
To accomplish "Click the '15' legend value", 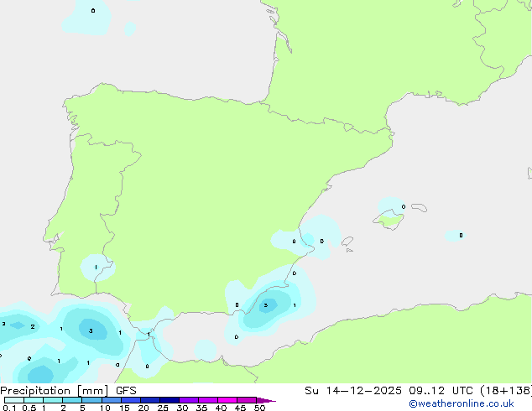I will [x=124, y=408].
